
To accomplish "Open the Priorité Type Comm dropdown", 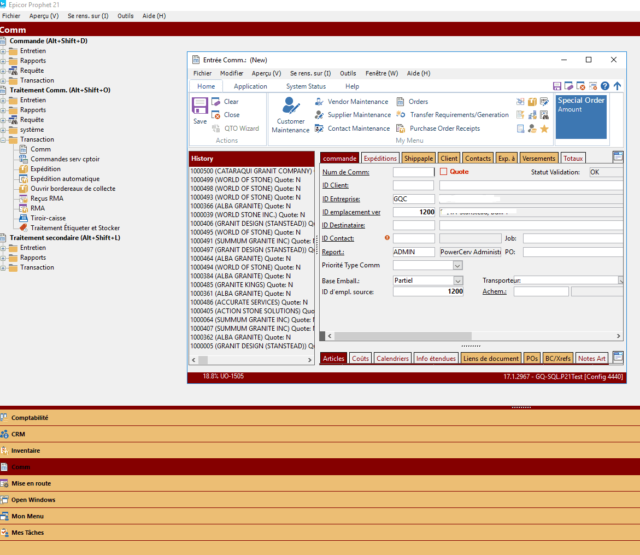I will (458, 266).
